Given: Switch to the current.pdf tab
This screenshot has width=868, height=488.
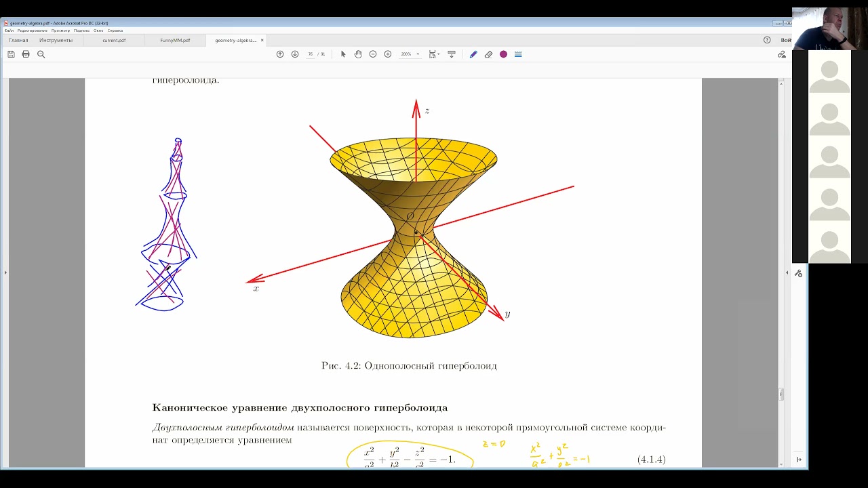Looking at the screenshot, I should tap(114, 40).
